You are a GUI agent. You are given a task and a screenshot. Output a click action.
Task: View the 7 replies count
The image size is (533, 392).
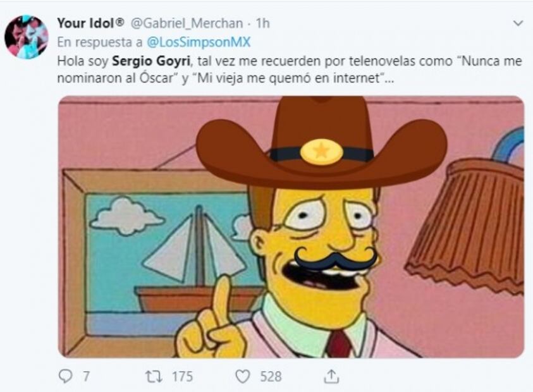[x=86, y=377]
